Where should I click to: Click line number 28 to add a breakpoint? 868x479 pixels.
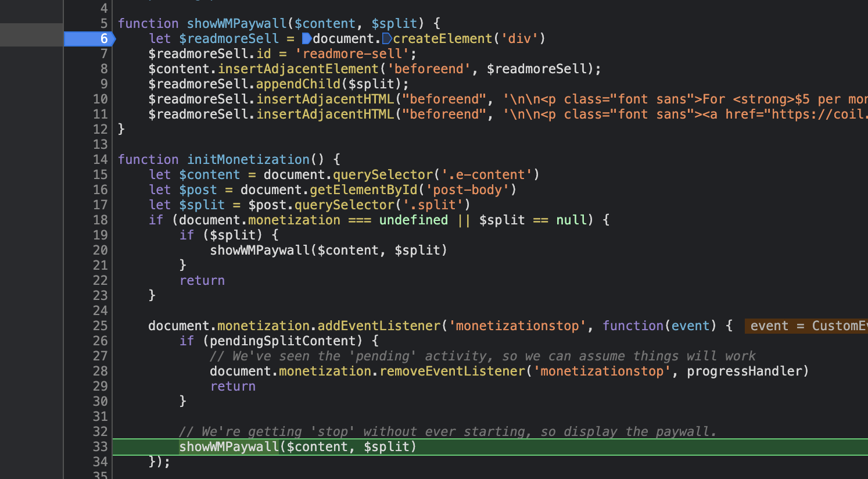point(100,371)
